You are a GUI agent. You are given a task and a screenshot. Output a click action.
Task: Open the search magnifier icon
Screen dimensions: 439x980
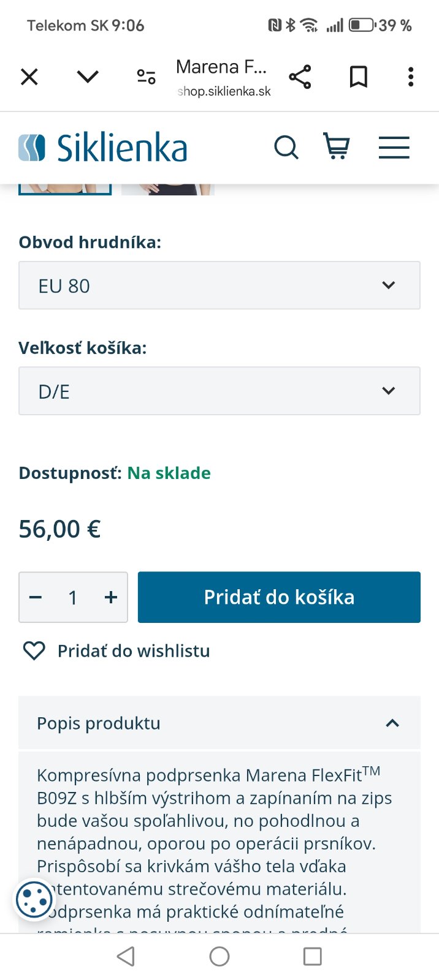pyautogui.click(x=286, y=148)
